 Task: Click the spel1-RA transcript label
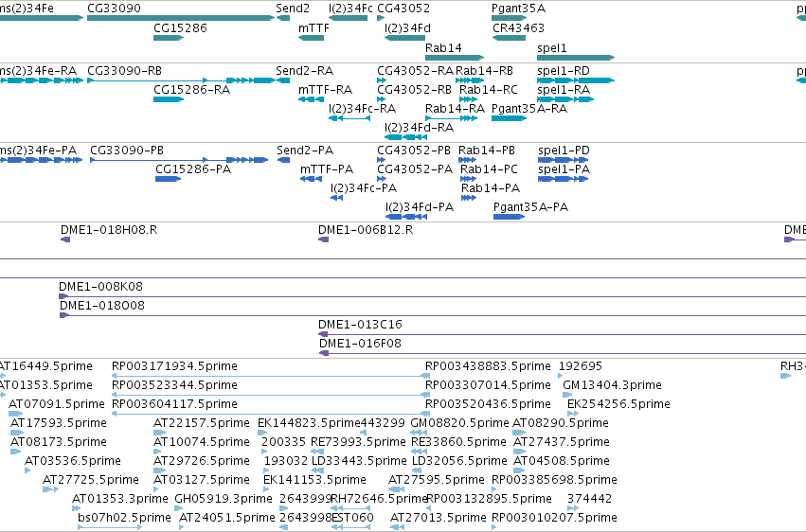pos(564,89)
